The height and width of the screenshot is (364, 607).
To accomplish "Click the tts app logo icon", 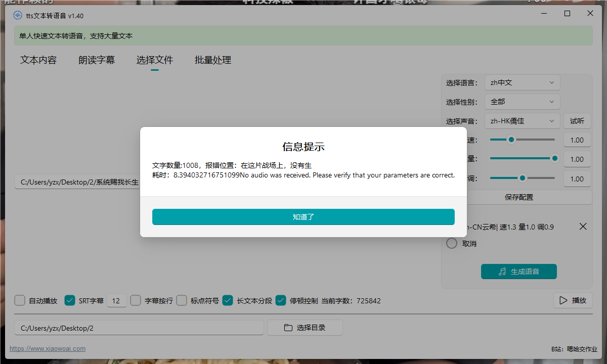I will click(18, 15).
